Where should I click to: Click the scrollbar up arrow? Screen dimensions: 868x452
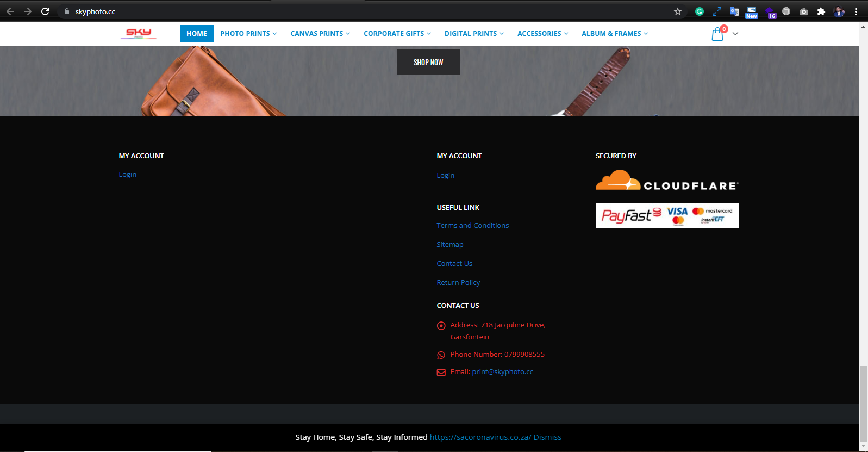point(863,26)
